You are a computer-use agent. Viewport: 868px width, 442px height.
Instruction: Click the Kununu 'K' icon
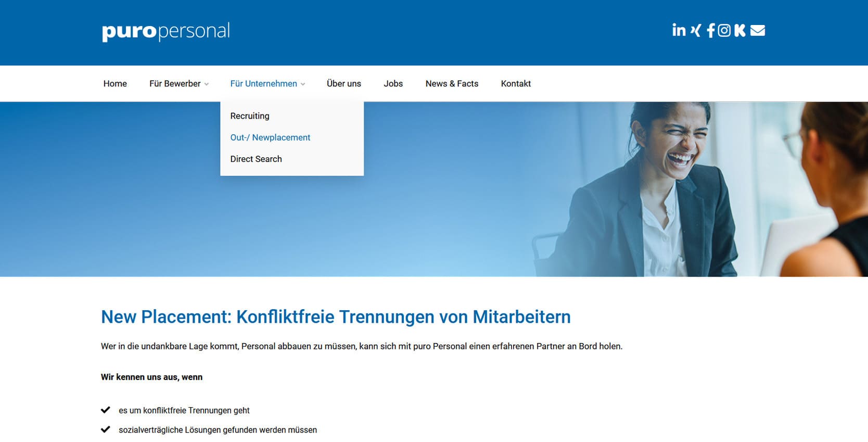coord(739,30)
